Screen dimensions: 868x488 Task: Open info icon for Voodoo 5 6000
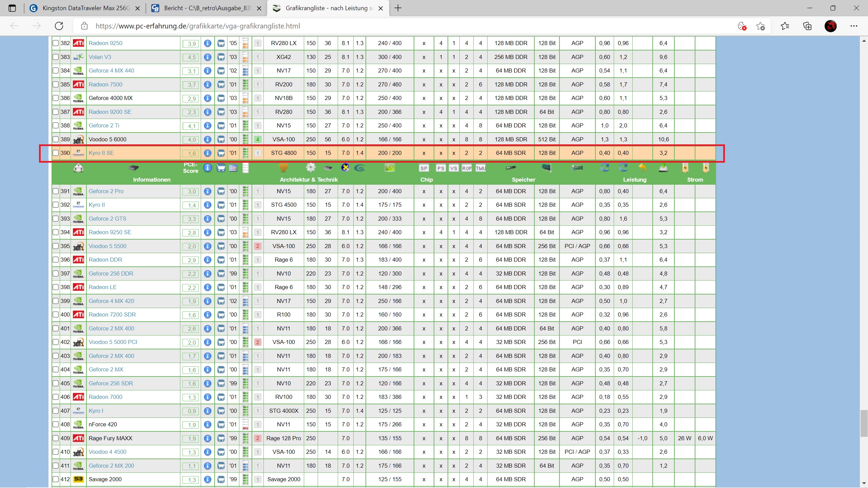tap(208, 139)
